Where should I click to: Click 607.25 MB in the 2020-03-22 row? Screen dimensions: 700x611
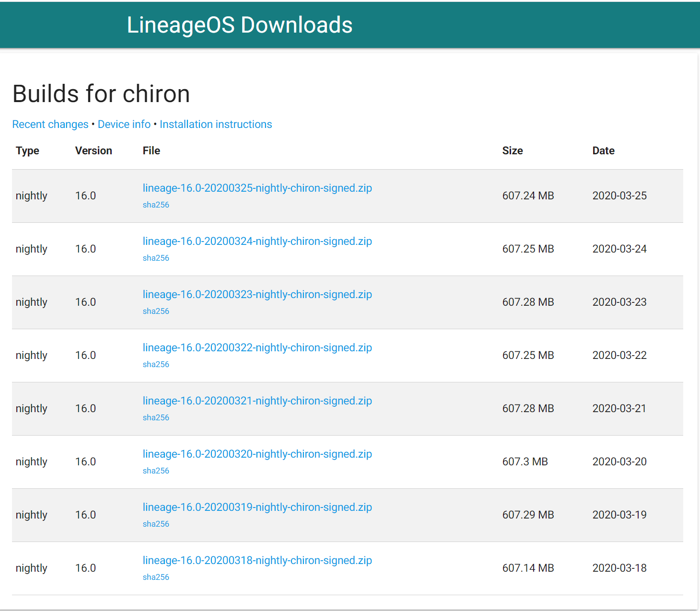pos(528,356)
